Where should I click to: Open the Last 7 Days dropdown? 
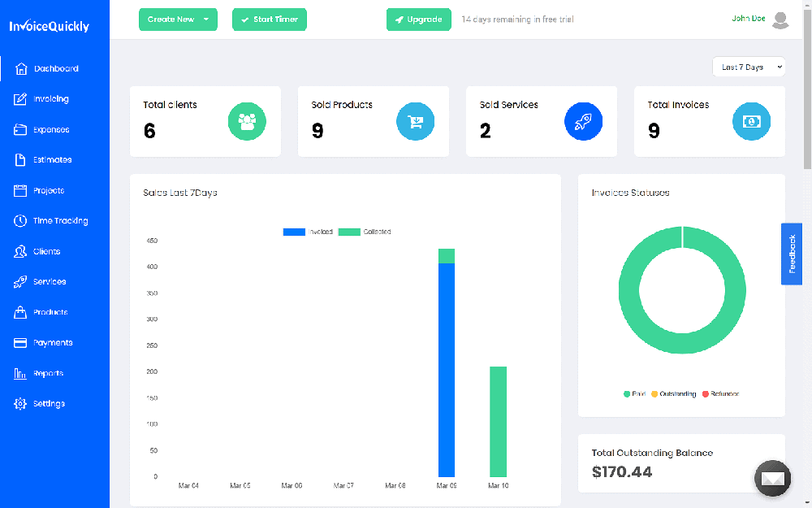749,67
